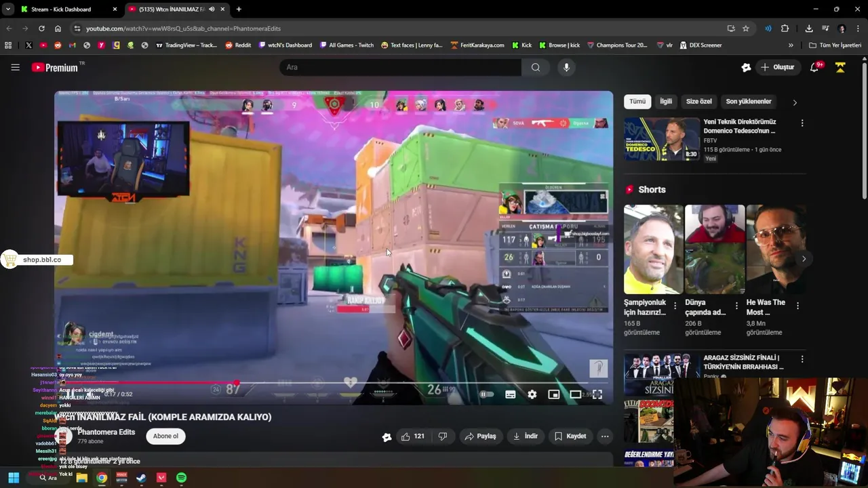Screen dimensions: 868x488
Task: Dislike the video
Action: click(x=443, y=436)
